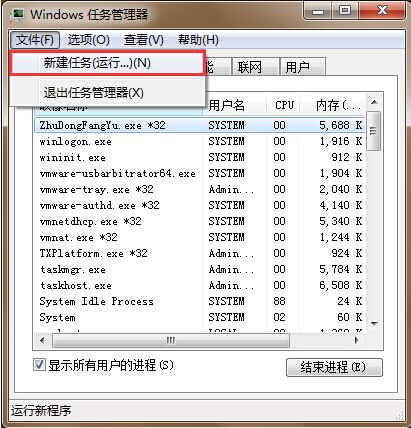
Task: Select the taskhost.exe process row
Action: [200, 285]
